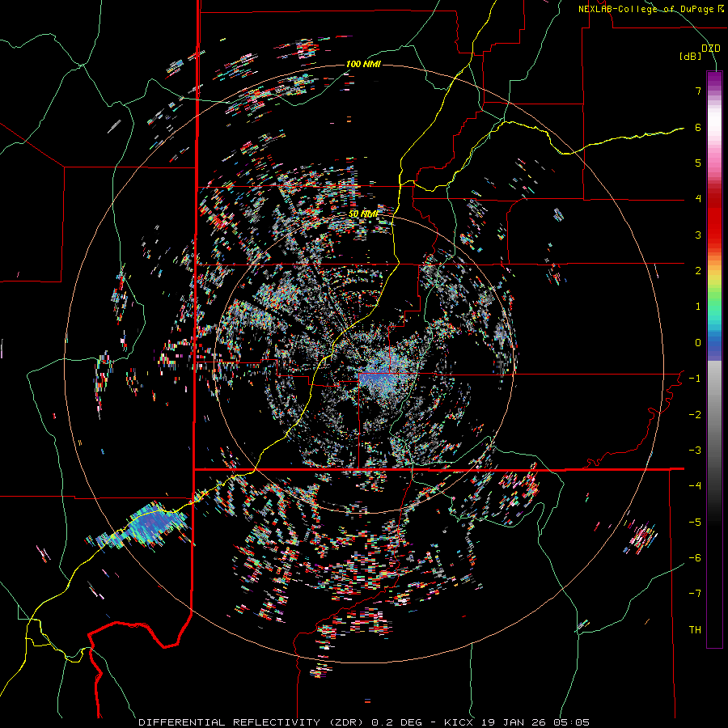Click the 1 dB value on color scale

(x=698, y=307)
